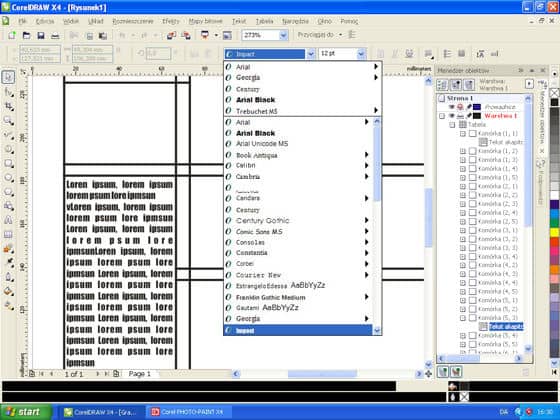Click the Open file icon

[26, 35]
